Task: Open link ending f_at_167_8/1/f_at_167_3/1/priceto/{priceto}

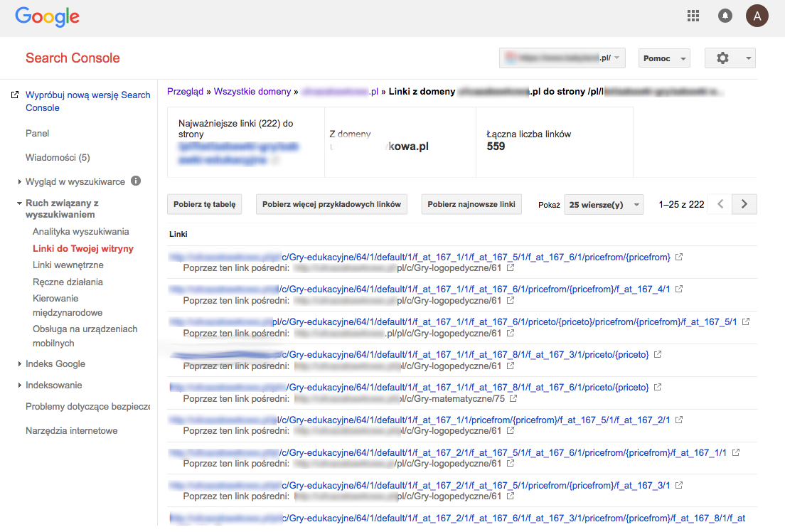Action: tap(409, 354)
